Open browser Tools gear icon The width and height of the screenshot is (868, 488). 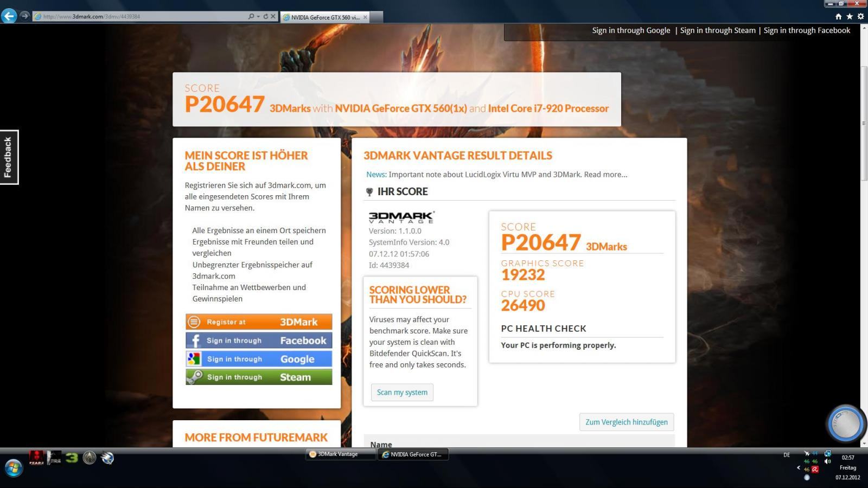pyautogui.click(x=860, y=16)
